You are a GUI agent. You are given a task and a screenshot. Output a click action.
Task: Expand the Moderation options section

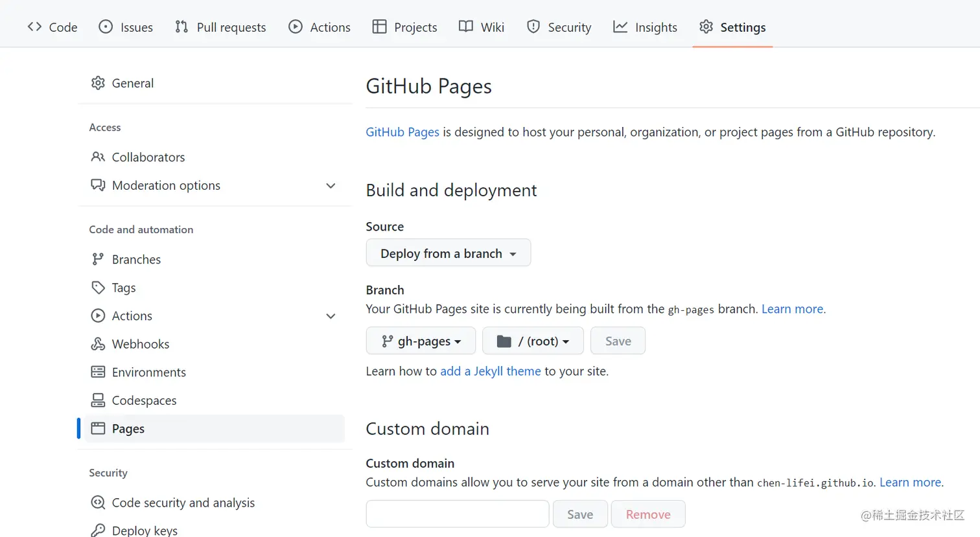click(331, 186)
